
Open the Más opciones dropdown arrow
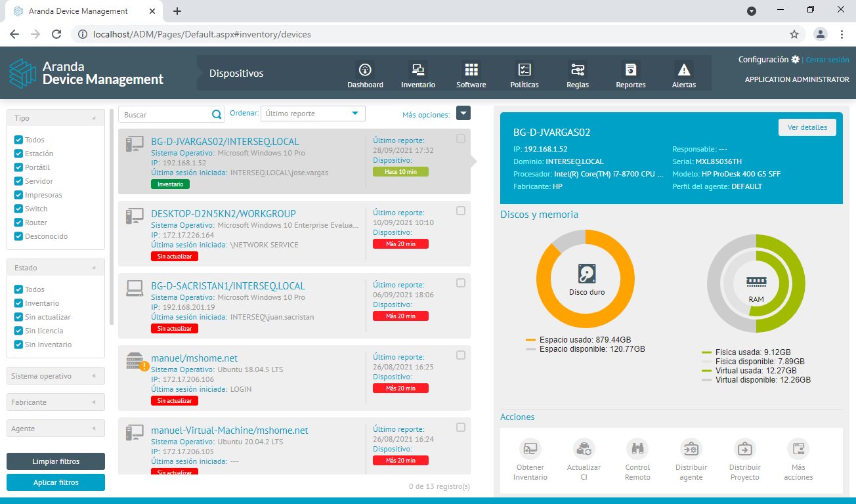tap(463, 114)
